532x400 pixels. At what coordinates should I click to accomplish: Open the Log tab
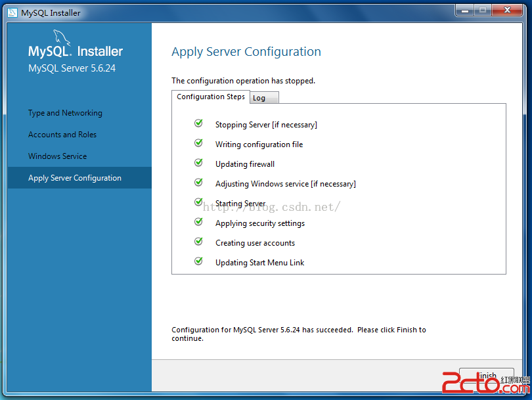point(264,98)
